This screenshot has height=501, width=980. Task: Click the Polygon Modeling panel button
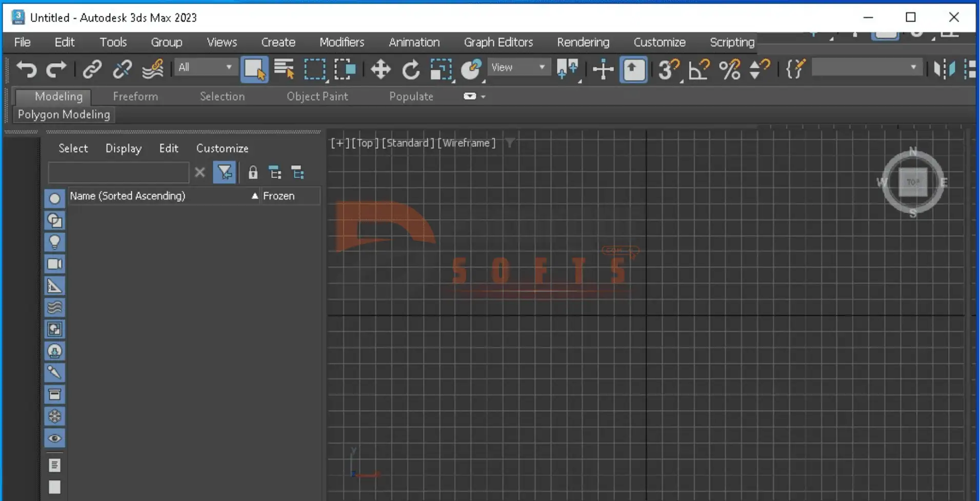[x=64, y=114]
